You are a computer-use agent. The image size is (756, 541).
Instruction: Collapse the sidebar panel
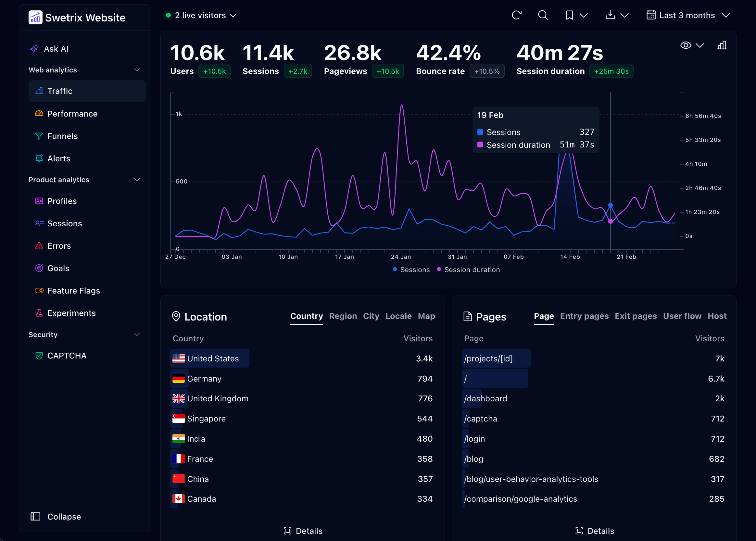click(56, 516)
